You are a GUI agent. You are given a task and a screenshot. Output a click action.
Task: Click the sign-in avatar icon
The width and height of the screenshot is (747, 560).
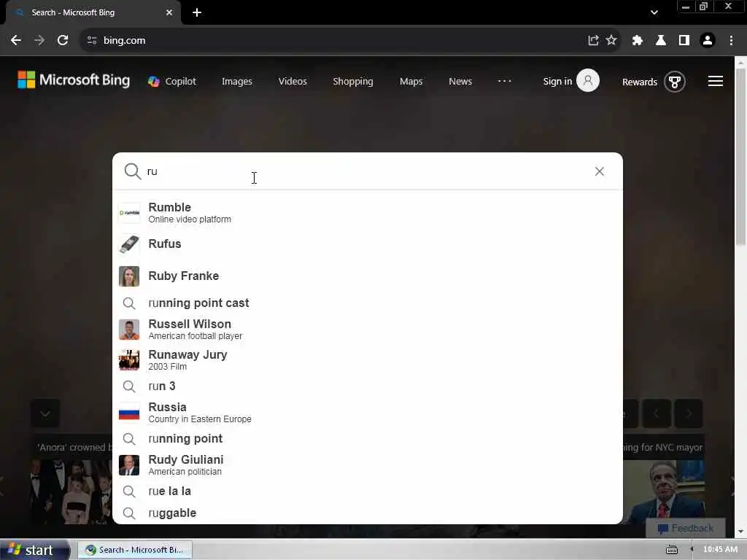pos(588,80)
